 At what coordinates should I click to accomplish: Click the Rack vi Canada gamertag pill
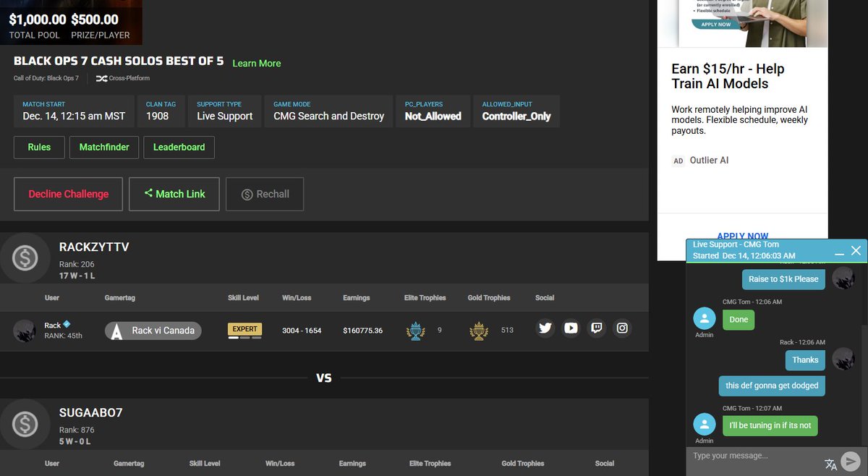[x=153, y=331]
